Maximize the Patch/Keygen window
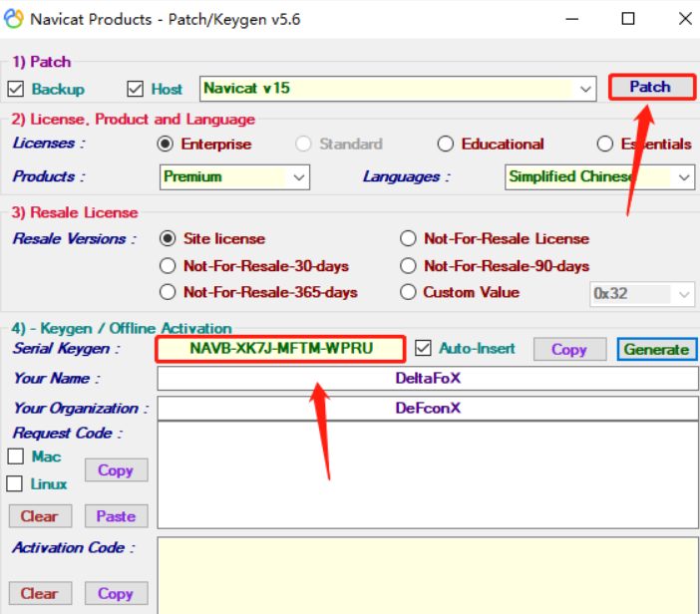The image size is (700, 614). point(628,19)
